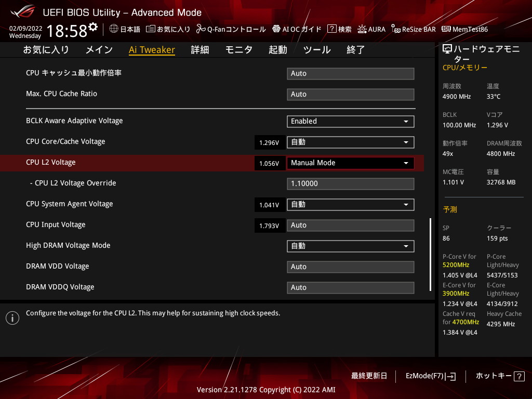Open the clock settings gear icon
The image size is (532, 399).
coord(93,27)
